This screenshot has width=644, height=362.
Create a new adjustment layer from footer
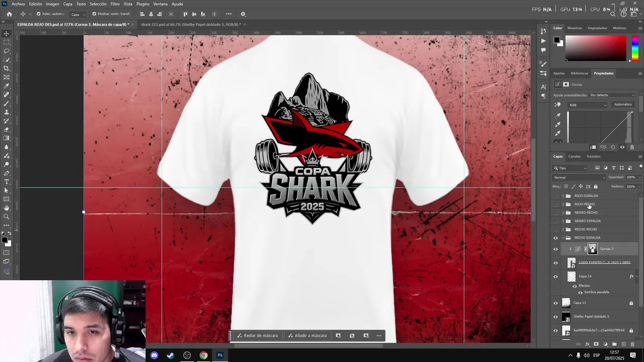pyautogui.click(x=605, y=344)
